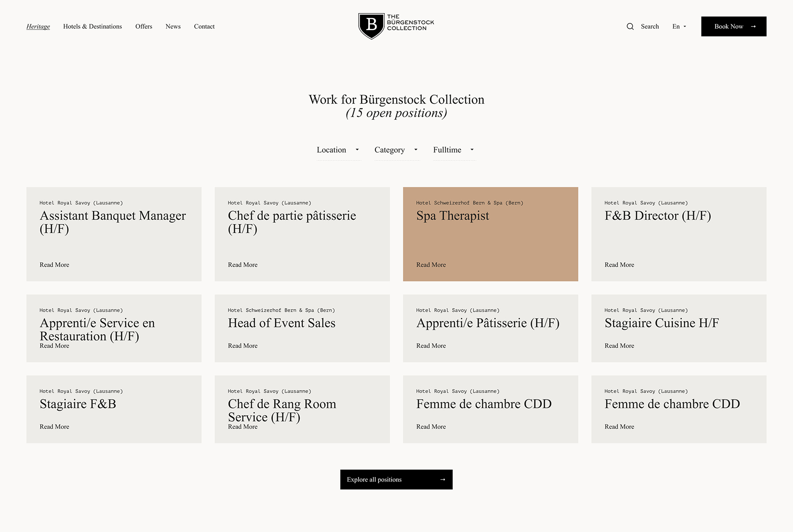Click the arrow on Explore all positions
Viewport: 793px width, 532px height.
click(x=442, y=480)
